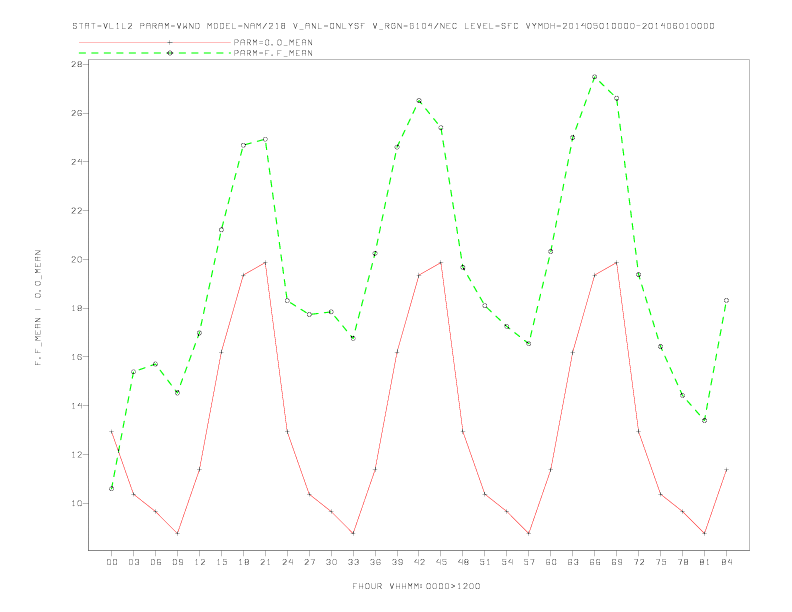Viewport: 792px width, 612px height.
Task: Click y-axis tick label 24
Action: 77,162
